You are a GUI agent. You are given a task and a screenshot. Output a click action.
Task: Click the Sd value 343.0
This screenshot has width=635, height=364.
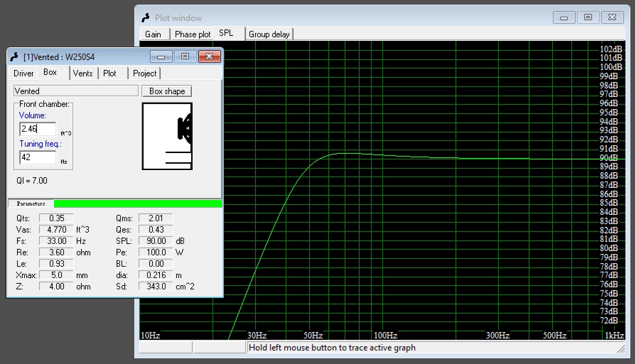click(x=156, y=286)
